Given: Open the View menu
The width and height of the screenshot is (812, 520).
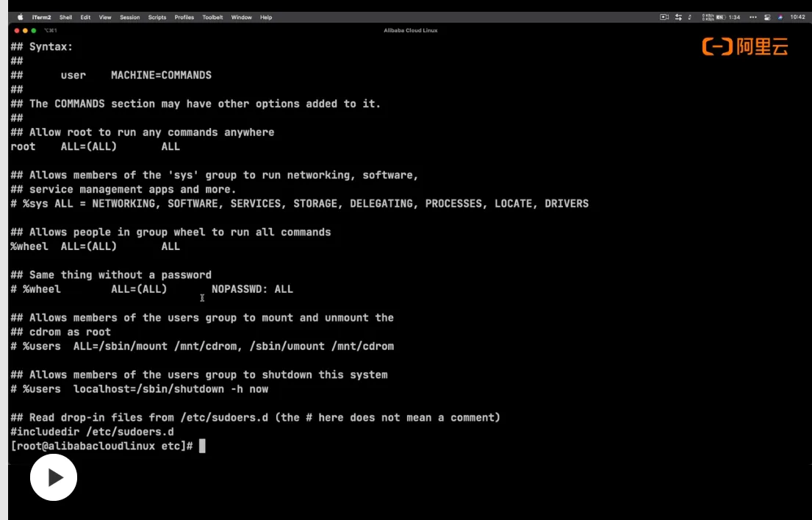Looking at the screenshot, I should click(105, 17).
